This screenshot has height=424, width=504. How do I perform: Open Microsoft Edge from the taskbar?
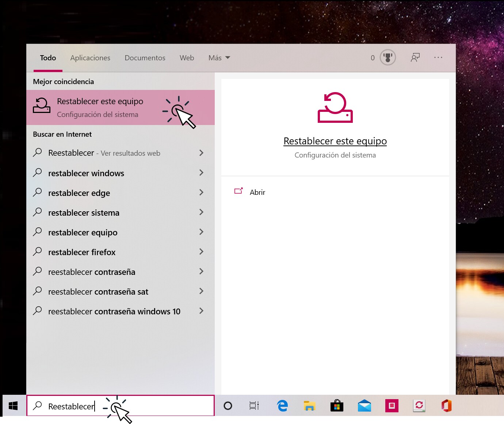[282, 406]
